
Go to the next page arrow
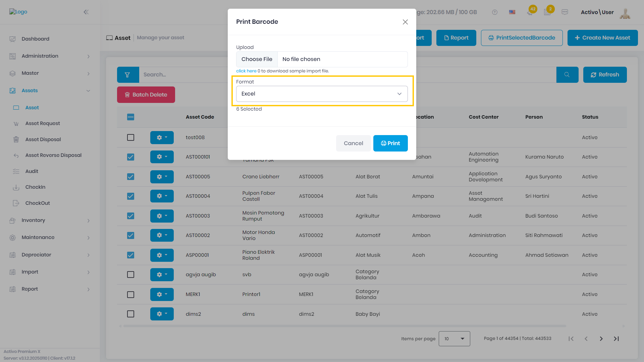(601, 339)
